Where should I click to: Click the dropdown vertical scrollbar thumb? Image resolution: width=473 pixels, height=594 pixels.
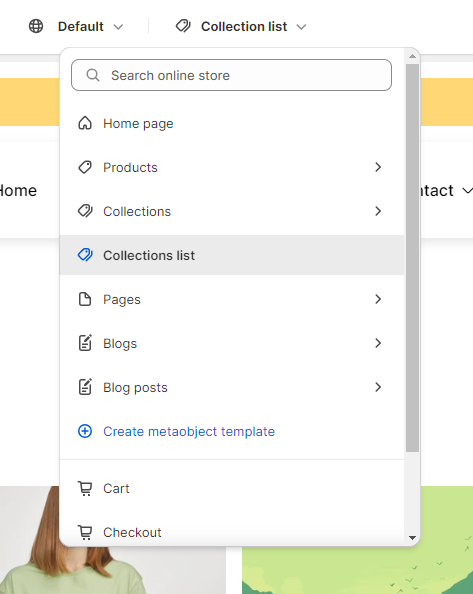click(412, 258)
